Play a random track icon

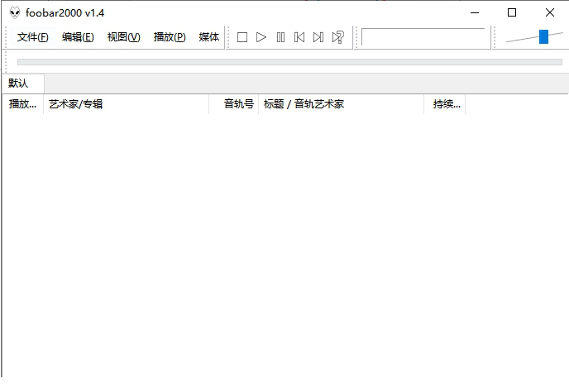click(337, 37)
